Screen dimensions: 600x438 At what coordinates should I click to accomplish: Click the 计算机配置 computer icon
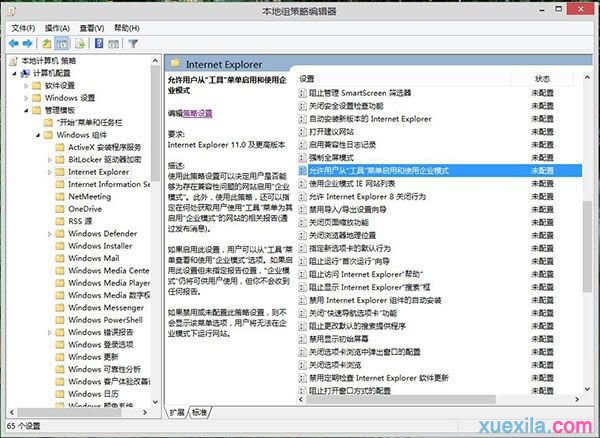click(x=26, y=73)
